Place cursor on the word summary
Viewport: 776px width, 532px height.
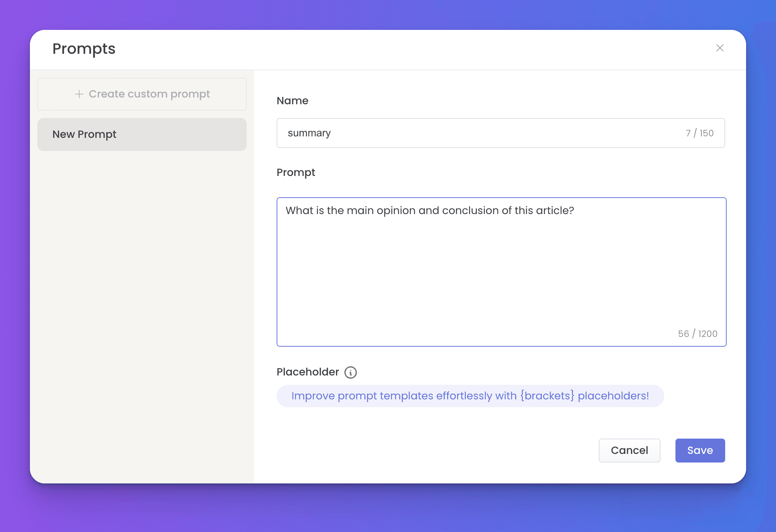click(309, 133)
